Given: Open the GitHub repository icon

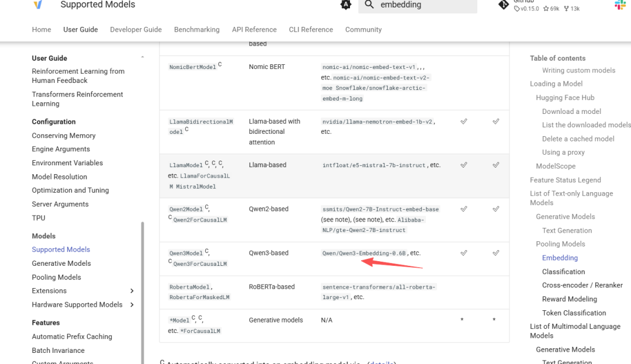Looking at the screenshot, I should 504,5.
